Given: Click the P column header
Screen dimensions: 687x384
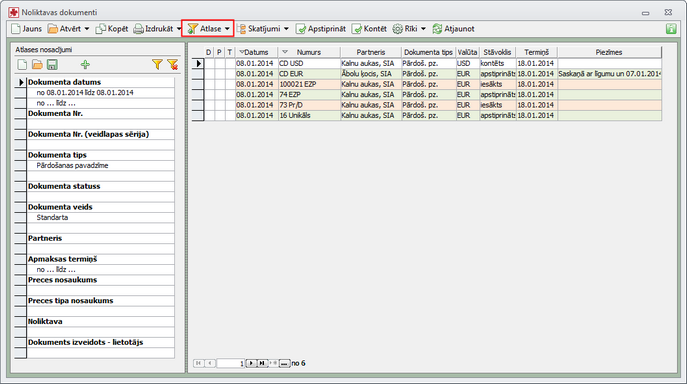Looking at the screenshot, I should pyautogui.click(x=219, y=52).
